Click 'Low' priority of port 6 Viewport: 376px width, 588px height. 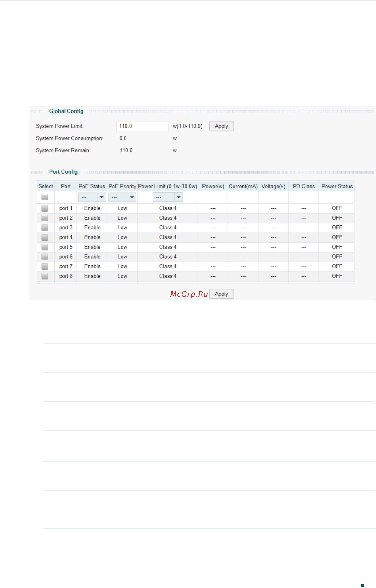point(122,257)
